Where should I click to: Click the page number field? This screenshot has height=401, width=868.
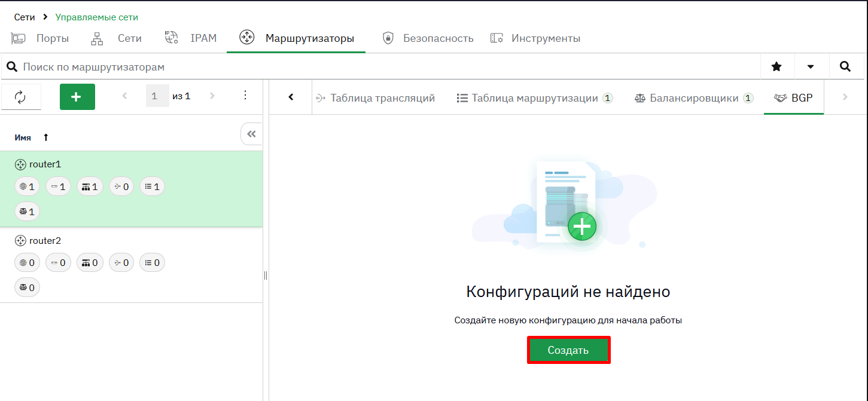pyautogui.click(x=157, y=96)
